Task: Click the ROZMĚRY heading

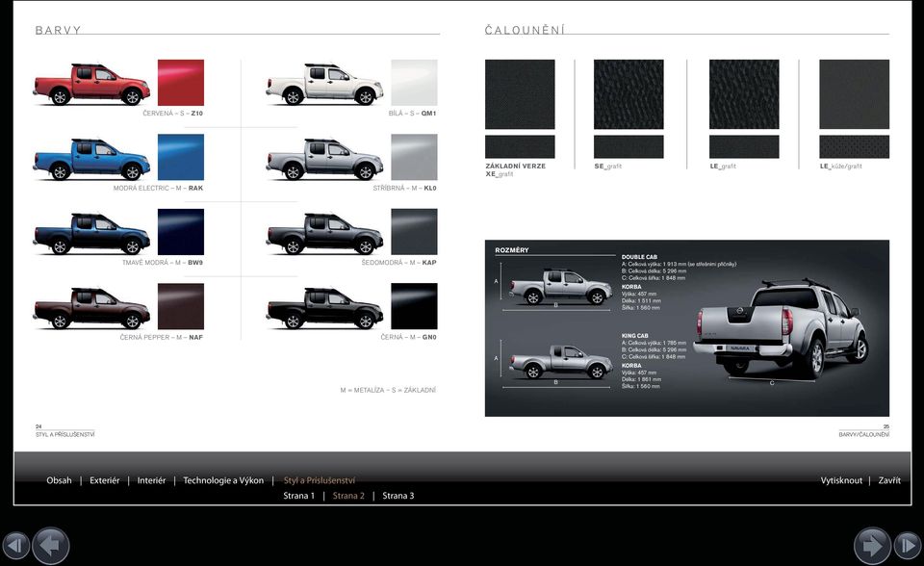Action: pyautogui.click(x=511, y=250)
